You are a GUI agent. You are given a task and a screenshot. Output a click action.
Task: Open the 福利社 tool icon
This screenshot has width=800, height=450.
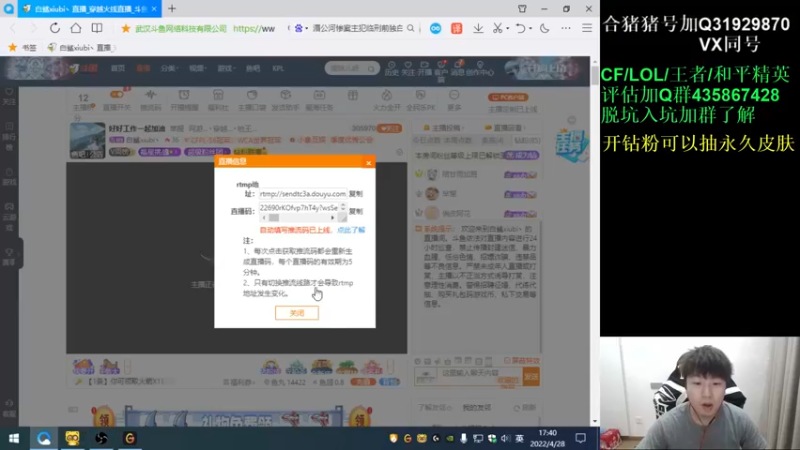218,100
